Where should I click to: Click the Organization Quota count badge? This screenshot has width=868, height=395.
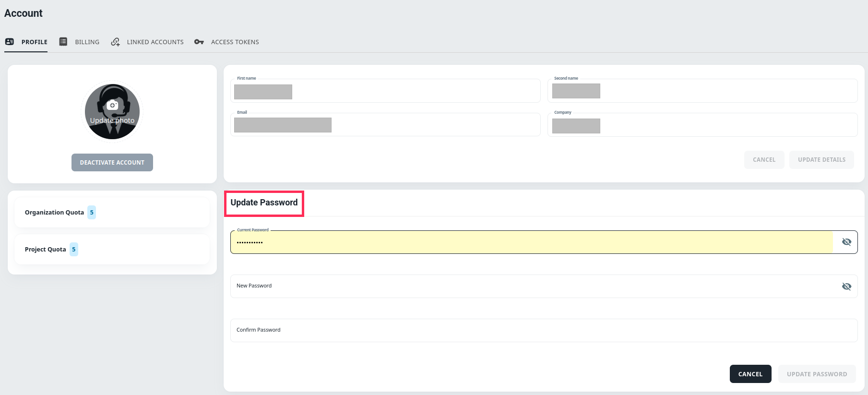[x=92, y=213]
